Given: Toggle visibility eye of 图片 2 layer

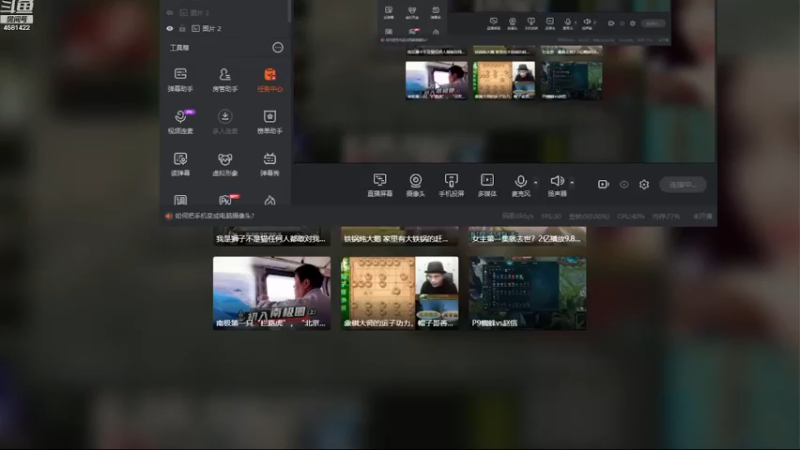Looking at the screenshot, I should 169,29.
